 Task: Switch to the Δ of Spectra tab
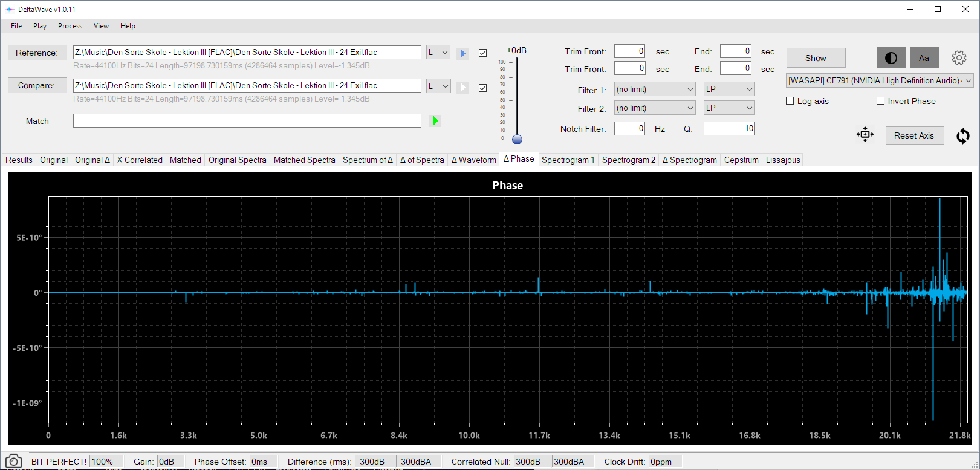tap(422, 160)
